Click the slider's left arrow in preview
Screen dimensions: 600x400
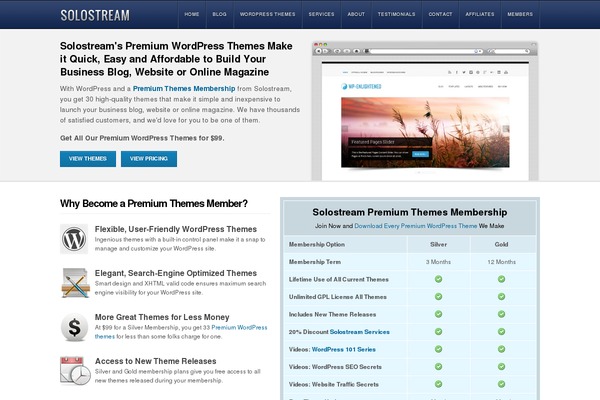tap(344, 129)
